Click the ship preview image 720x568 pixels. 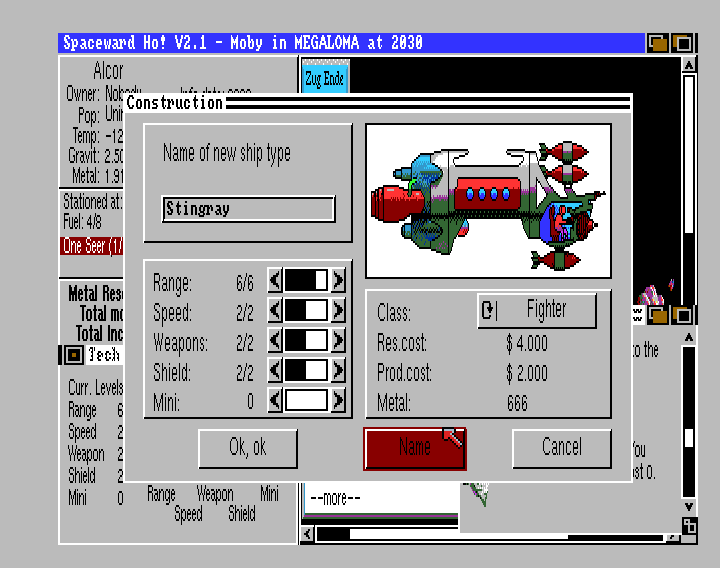pyautogui.click(x=488, y=200)
